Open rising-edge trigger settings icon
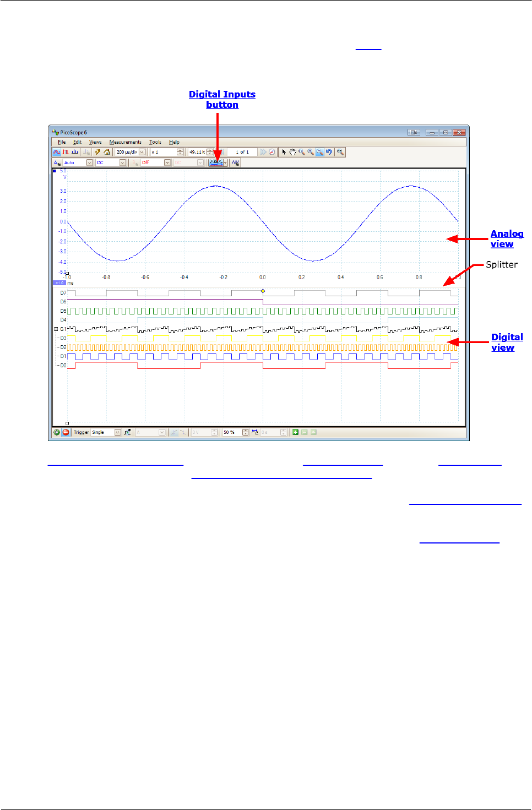The image size is (532, 810). coord(128,432)
